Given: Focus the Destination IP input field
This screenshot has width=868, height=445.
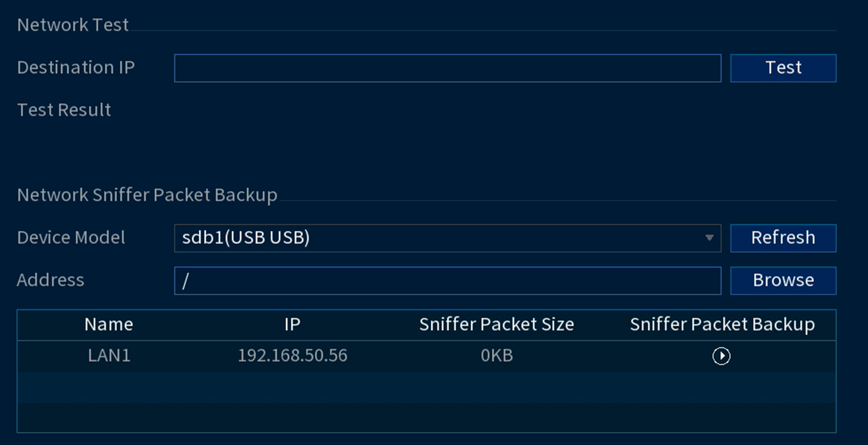Looking at the screenshot, I should 447,68.
